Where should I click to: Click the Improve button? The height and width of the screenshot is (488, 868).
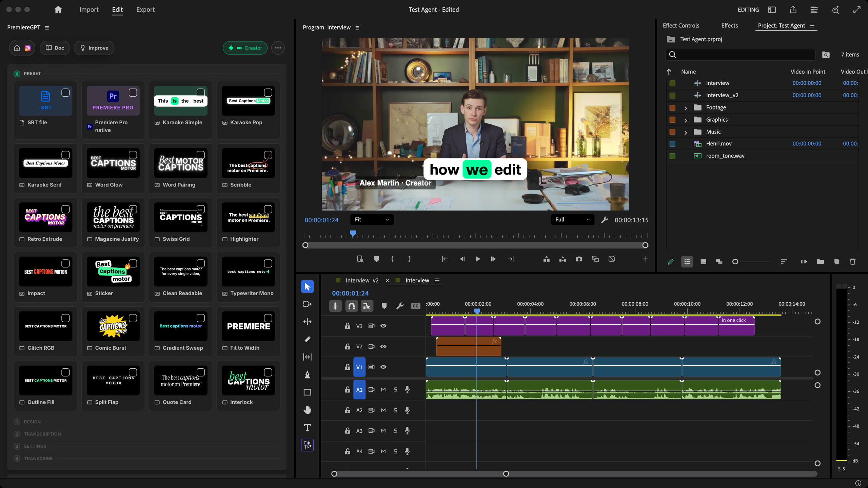[x=94, y=48]
